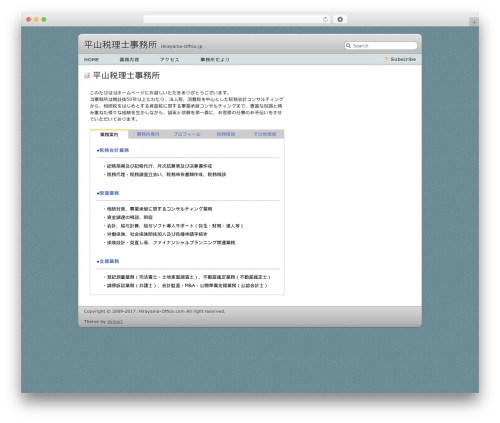Click into the site Search field
Image resolution: width=500 pixels, height=423 pixels.
point(381,46)
